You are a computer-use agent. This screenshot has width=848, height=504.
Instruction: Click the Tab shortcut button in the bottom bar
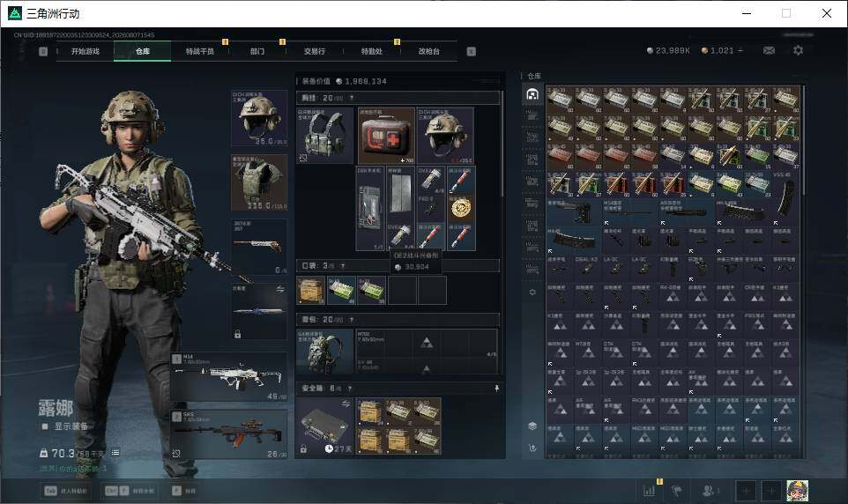(x=65, y=491)
